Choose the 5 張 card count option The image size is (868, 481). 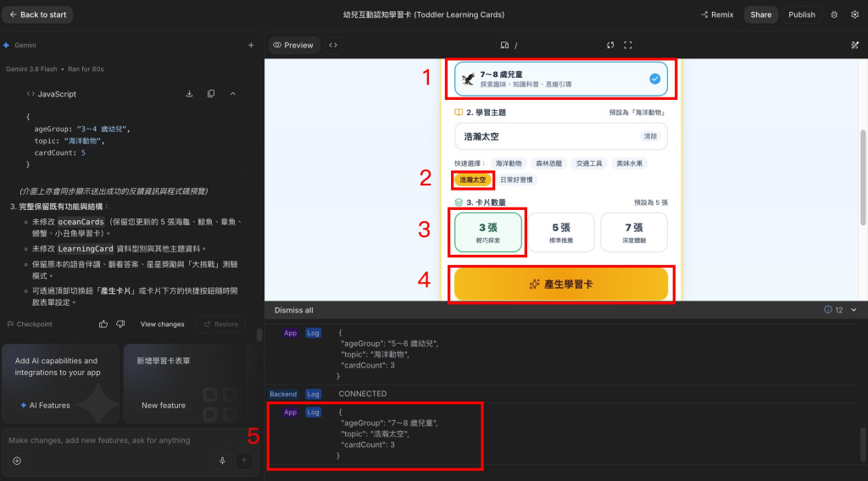point(561,232)
